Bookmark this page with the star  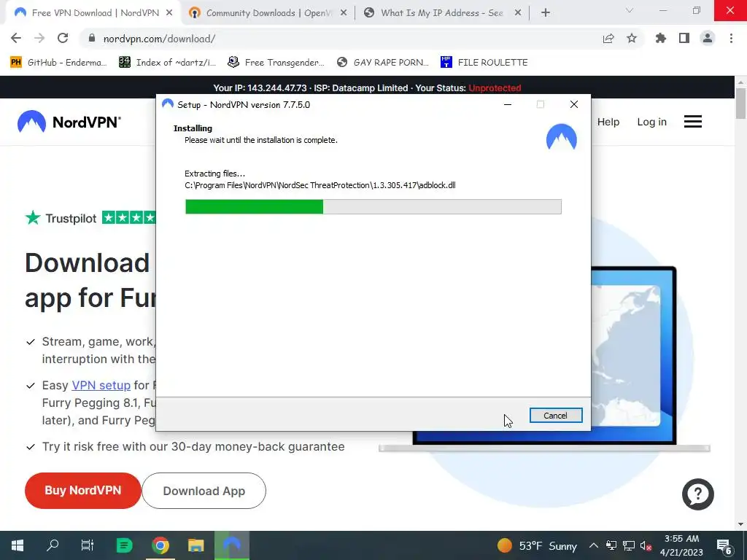pyautogui.click(x=632, y=39)
